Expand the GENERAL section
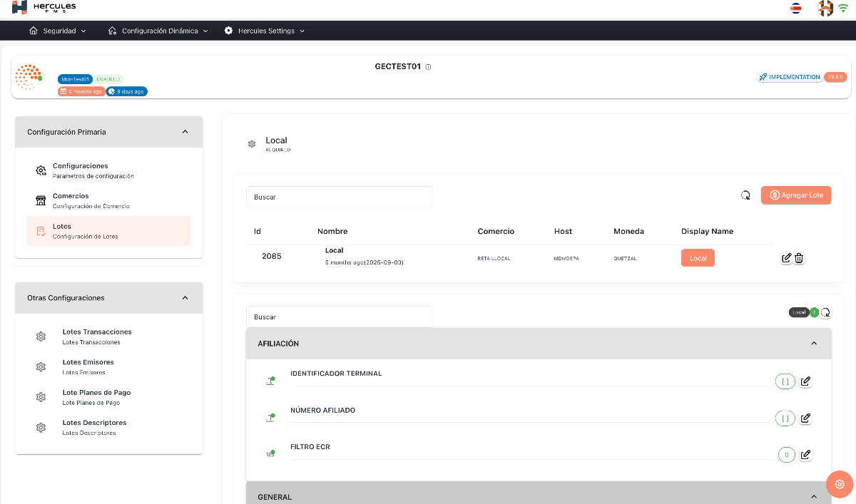 [814, 496]
